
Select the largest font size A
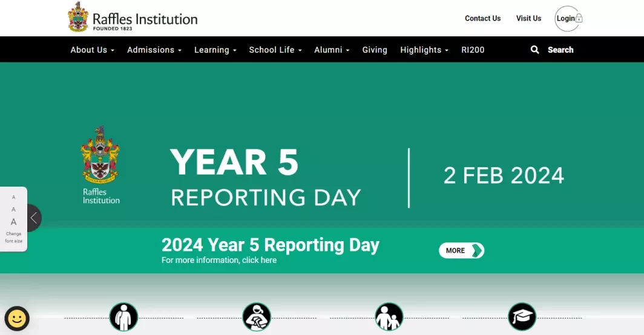[13, 222]
